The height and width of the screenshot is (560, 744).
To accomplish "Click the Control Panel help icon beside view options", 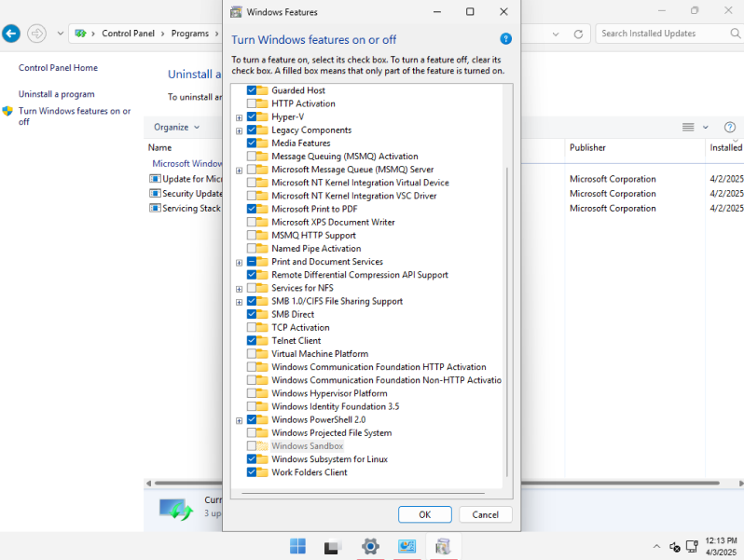I will (730, 127).
